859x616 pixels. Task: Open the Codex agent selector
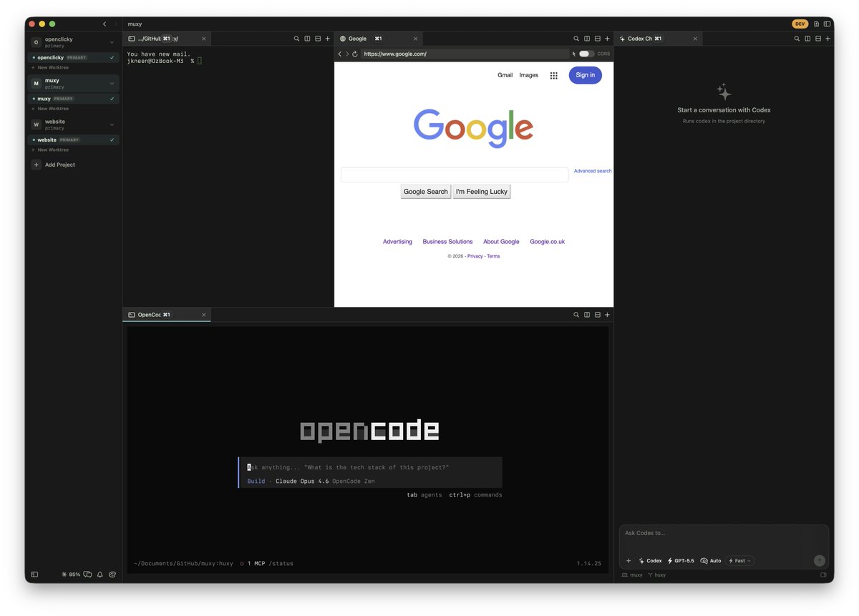point(651,561)
